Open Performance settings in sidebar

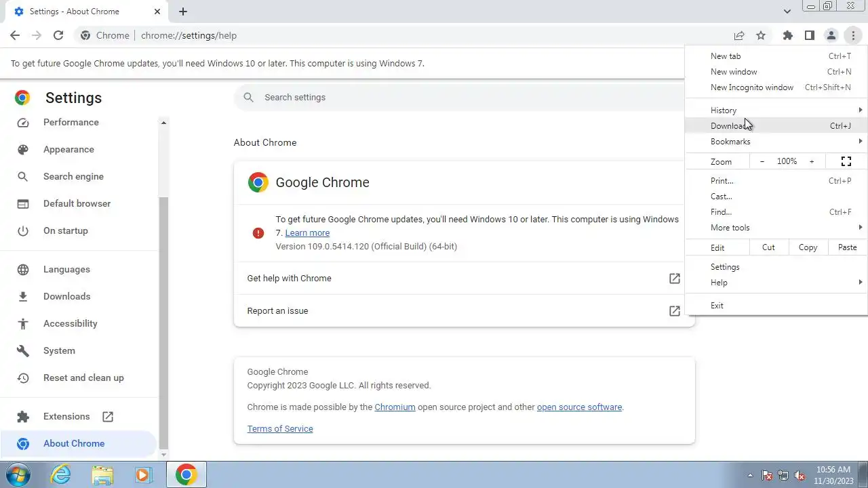(71, 122)
